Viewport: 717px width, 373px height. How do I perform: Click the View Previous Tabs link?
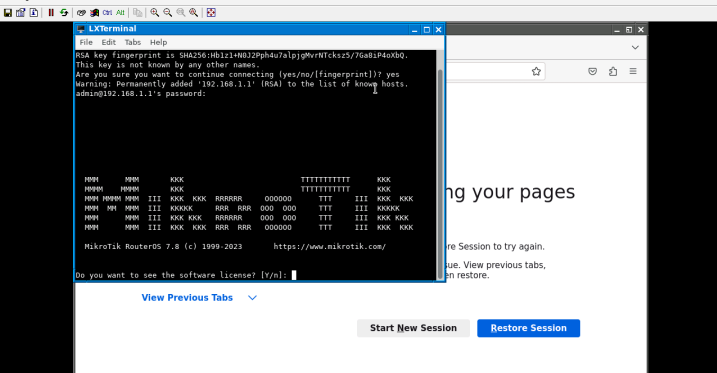(x=187, y=298)
